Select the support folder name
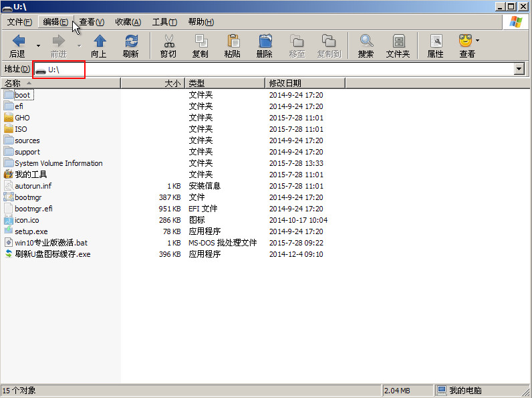Image resolution: width=532 pixels, height=398 pixels. point(27,152)
